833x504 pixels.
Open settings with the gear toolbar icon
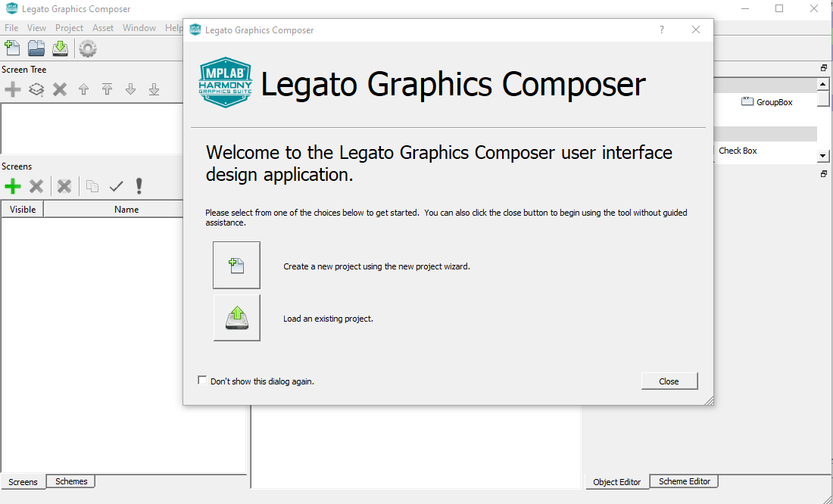coord(88,49)
